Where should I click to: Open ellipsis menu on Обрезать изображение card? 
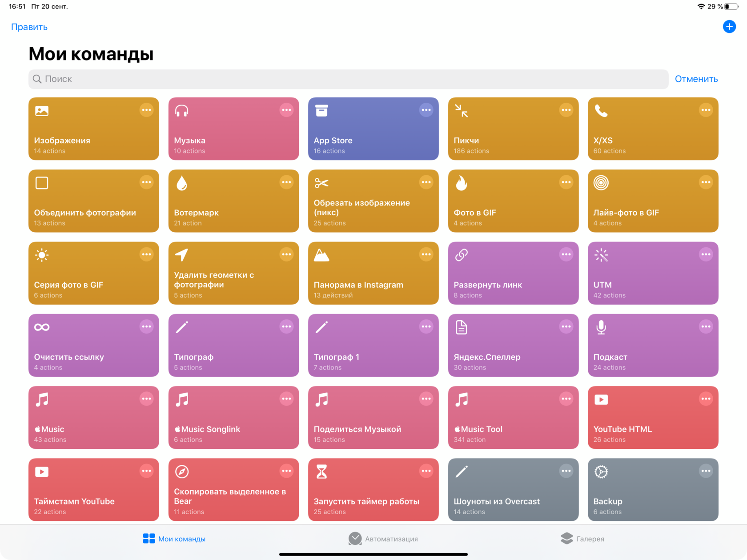[x=426, y=182]
